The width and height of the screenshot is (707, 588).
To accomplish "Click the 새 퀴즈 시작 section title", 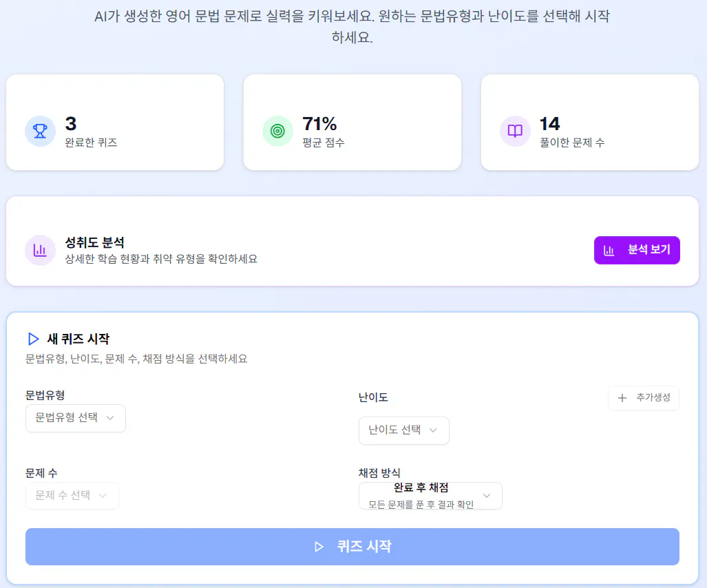I will pos(78,339).
